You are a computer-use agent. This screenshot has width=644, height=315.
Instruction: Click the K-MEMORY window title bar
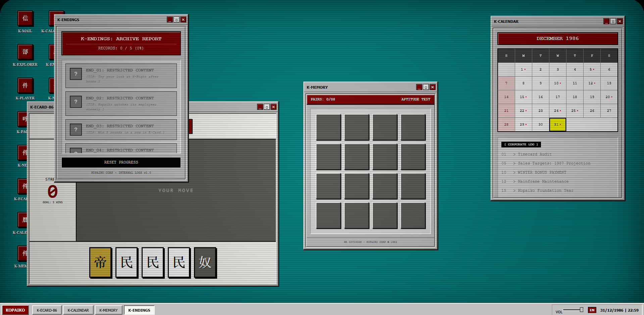point(370,87)
